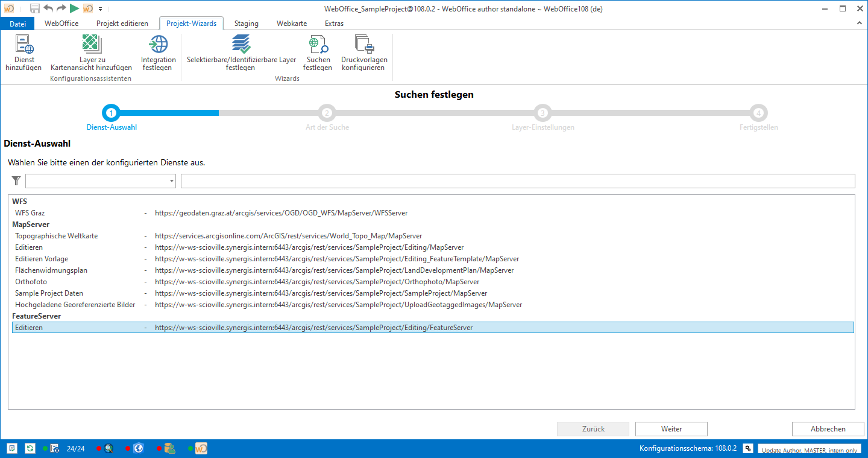The width and height of the screenshot is (868, 458).
Task: Click the refresh icon in status bar
Action: pyautogui.click(x=30, y=448)
